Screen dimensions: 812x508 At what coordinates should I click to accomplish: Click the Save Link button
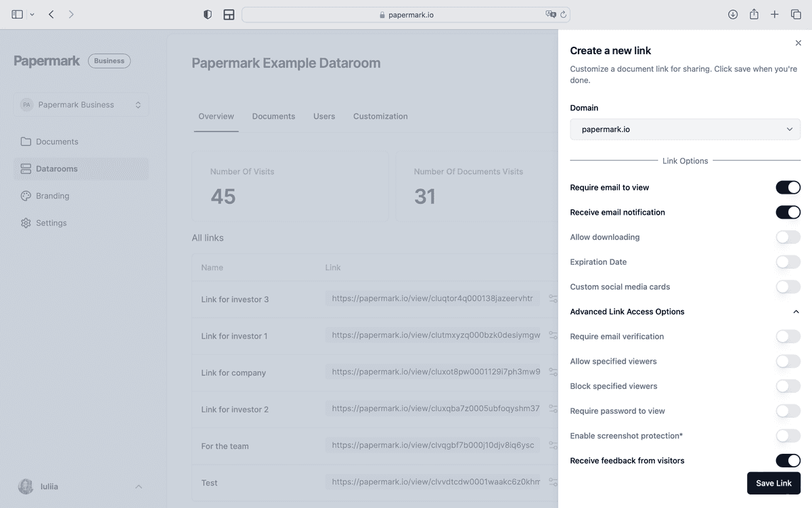click(773, 483)
